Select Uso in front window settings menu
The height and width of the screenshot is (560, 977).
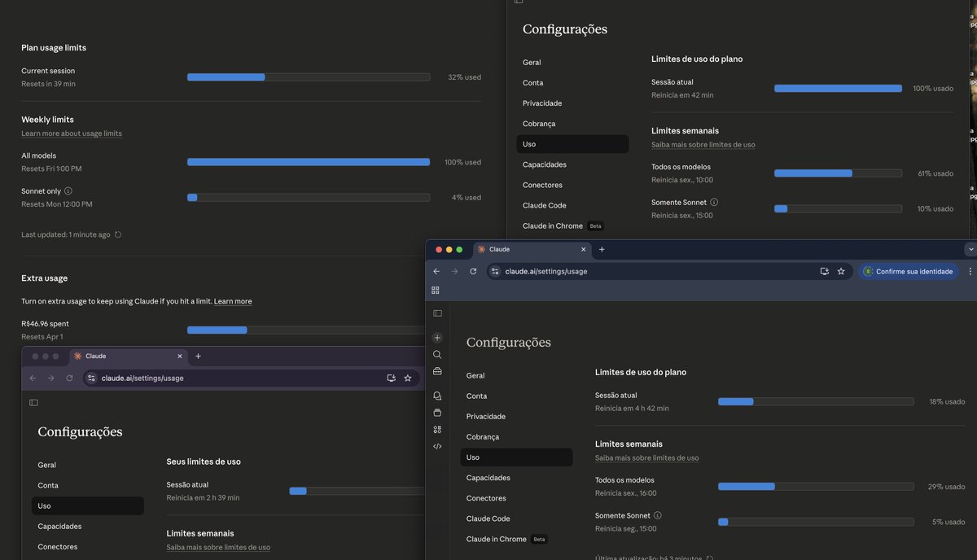[x=516, y=457]
